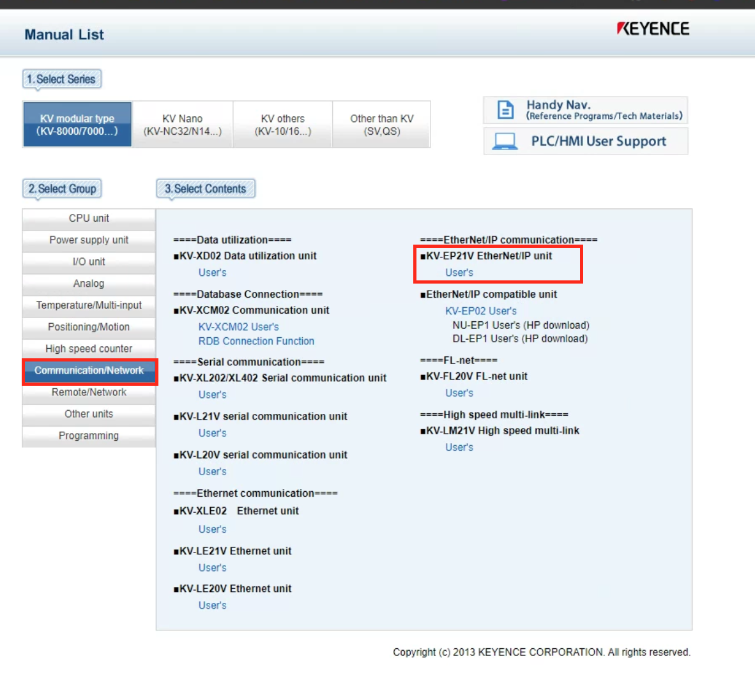Viewport: 755px width, 700px height.
Task: Click the KV-FL20V FL-net unit heading
Action: click(x=473, y=376)
